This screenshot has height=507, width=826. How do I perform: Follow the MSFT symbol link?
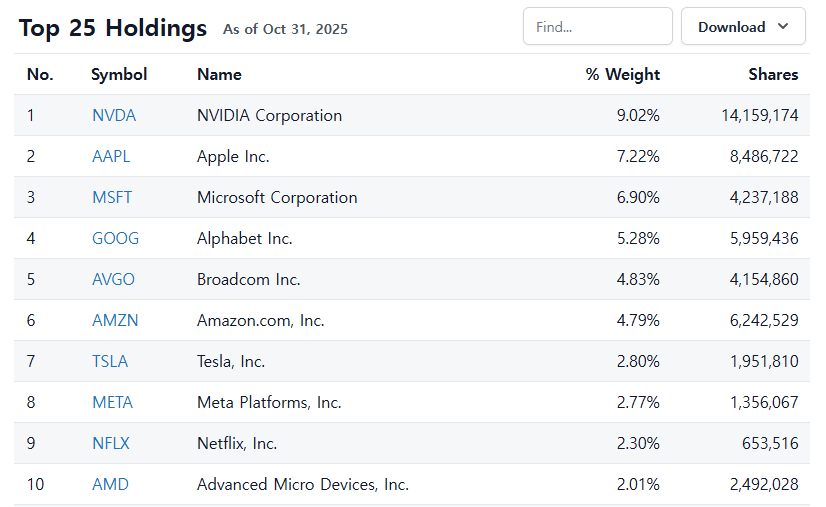point(112,197)
